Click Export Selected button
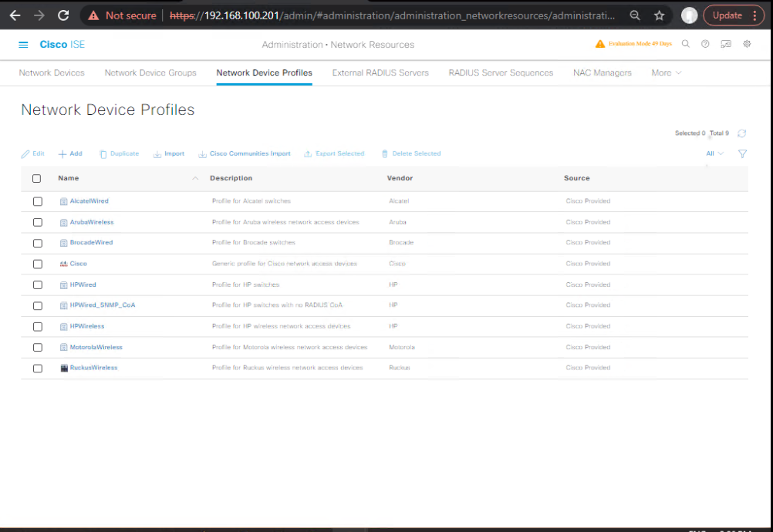773x532 pixels. click(334, 153)
